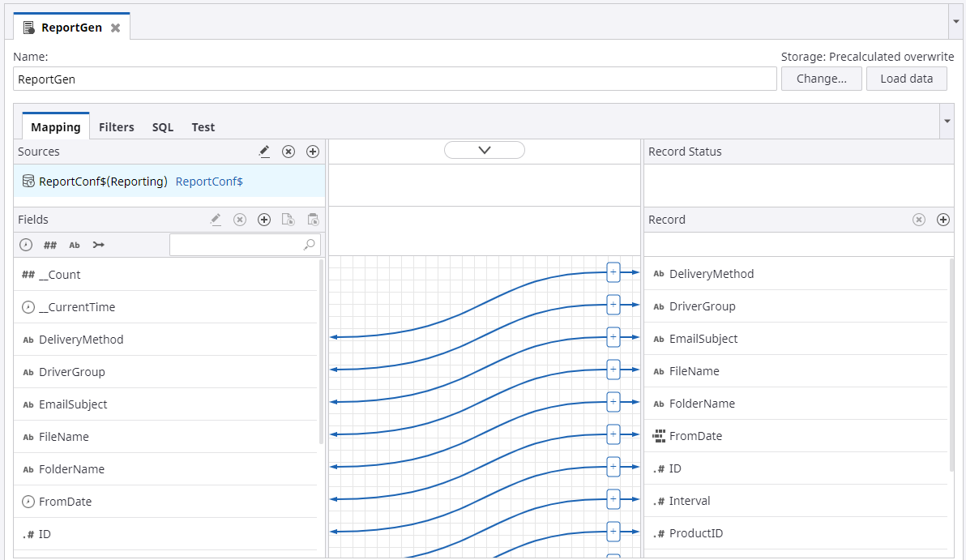Viewport: 966px width, 560px height.
Task: Add a new source in Sources panel
Action: [x=313, y=152]
